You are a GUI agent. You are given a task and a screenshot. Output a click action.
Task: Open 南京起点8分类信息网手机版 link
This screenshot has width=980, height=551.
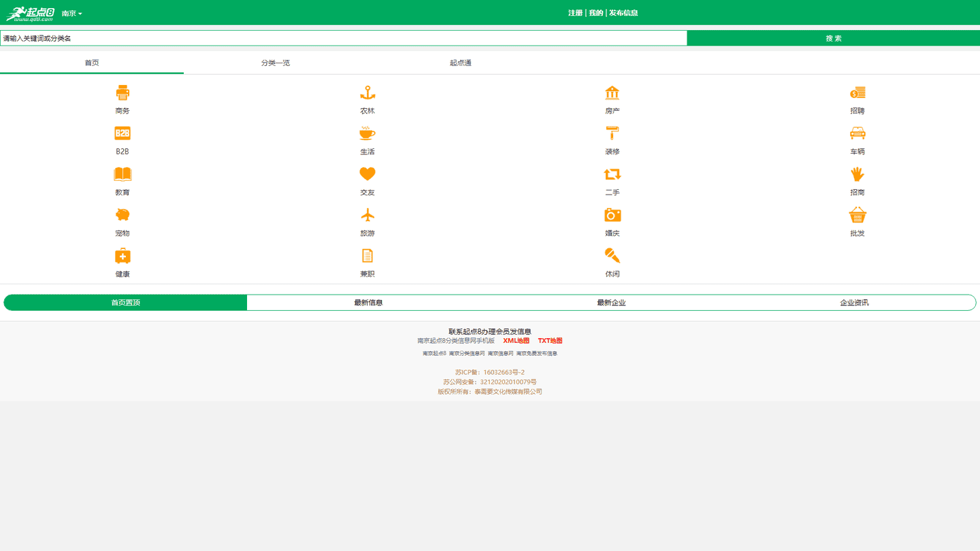pos(456,341)
